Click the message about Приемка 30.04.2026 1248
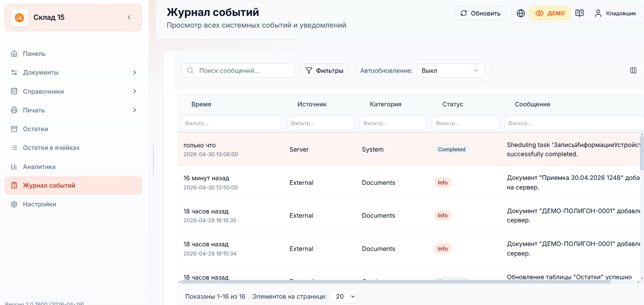Screen dimensions: 644x305 [x=573, y=182]
